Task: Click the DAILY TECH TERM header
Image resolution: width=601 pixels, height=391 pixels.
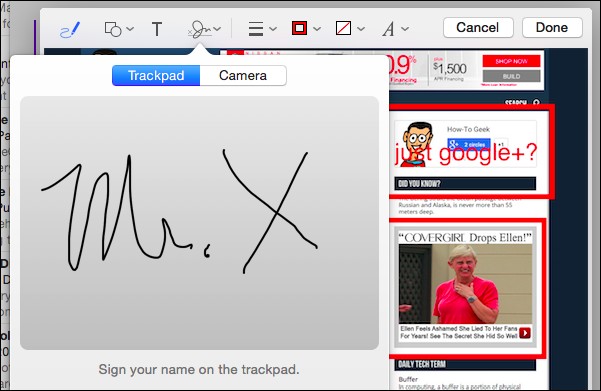Action: click(465, 364)
